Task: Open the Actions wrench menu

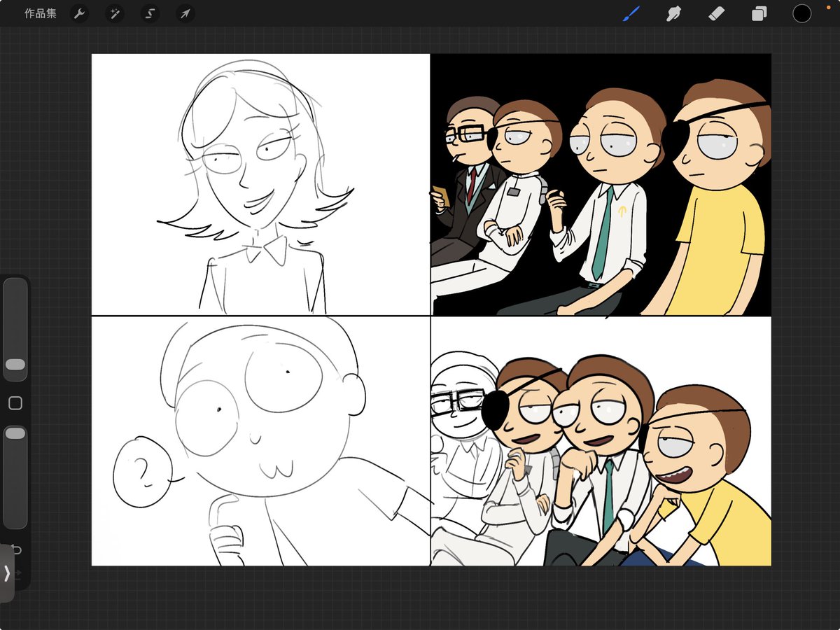Action: click(x=80, y=13)
